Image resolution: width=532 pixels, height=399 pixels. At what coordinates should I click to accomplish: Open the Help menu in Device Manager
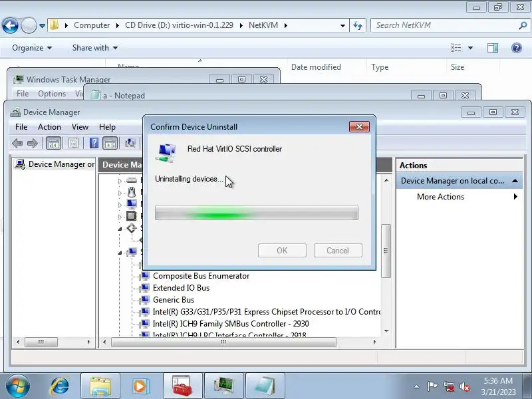click(107, 127)
